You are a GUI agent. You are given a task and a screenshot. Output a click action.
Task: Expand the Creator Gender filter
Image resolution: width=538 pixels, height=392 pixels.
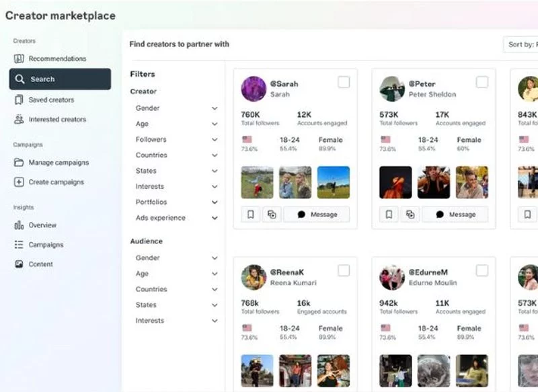215,108
